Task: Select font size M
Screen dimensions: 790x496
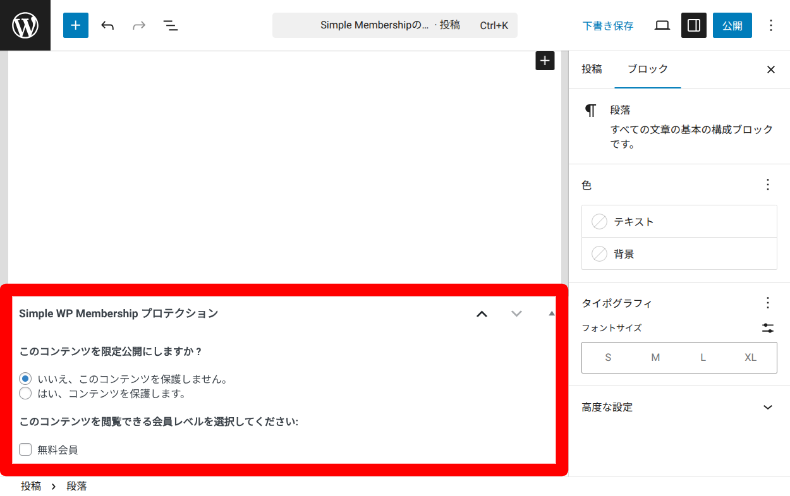Action: tap(655, 357)
